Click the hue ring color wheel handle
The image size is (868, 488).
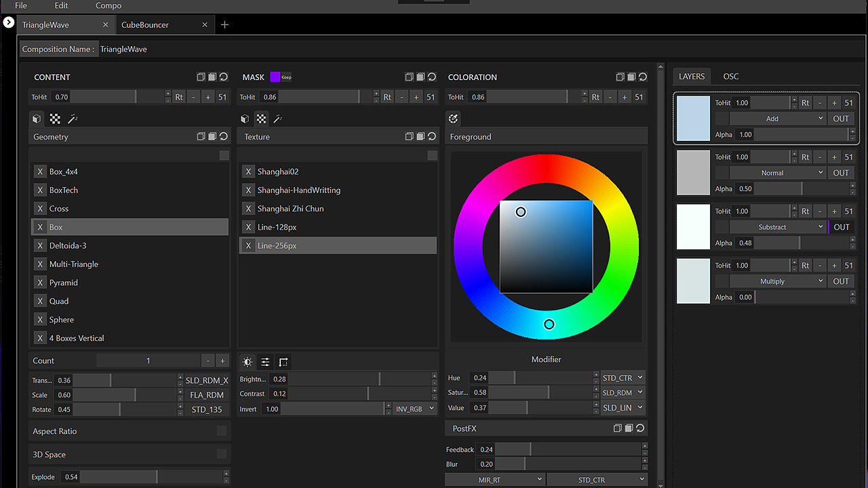pos(549,325)
